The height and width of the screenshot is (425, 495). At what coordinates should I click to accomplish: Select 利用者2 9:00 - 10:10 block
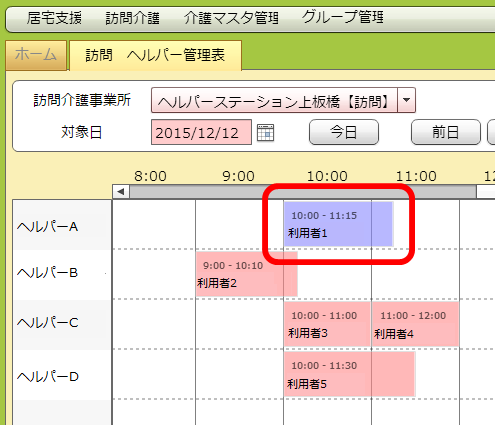pos(247,274)
